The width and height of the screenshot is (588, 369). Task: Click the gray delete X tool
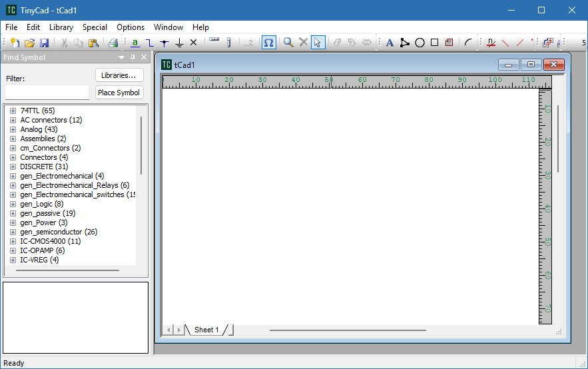(304, 43)
